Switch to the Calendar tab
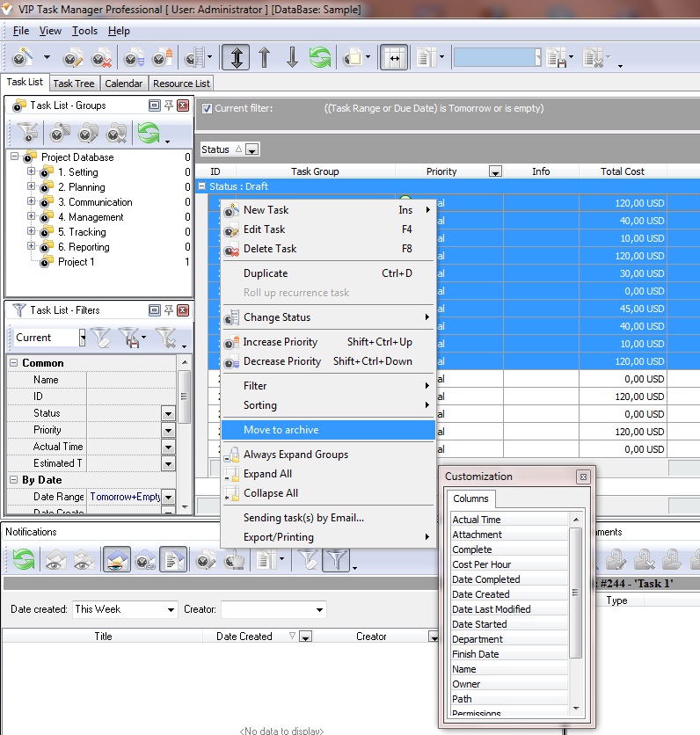700x735 pixels. coord(123,84)
